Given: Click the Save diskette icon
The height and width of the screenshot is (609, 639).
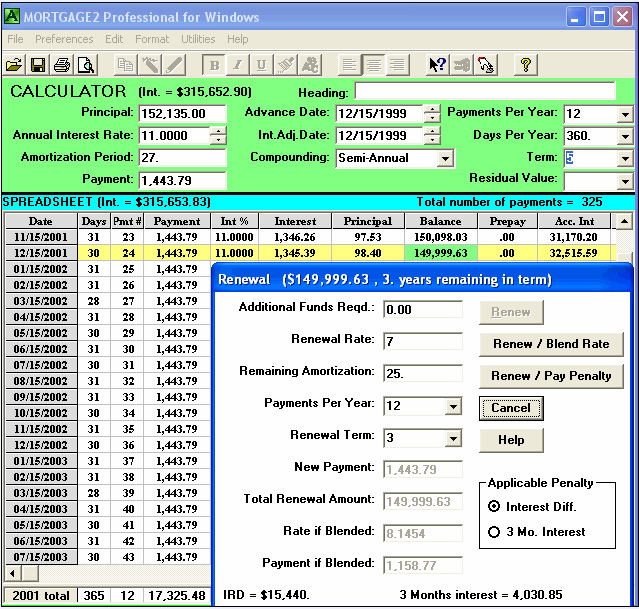Looking at the screenshot, I should coord(38,65).
